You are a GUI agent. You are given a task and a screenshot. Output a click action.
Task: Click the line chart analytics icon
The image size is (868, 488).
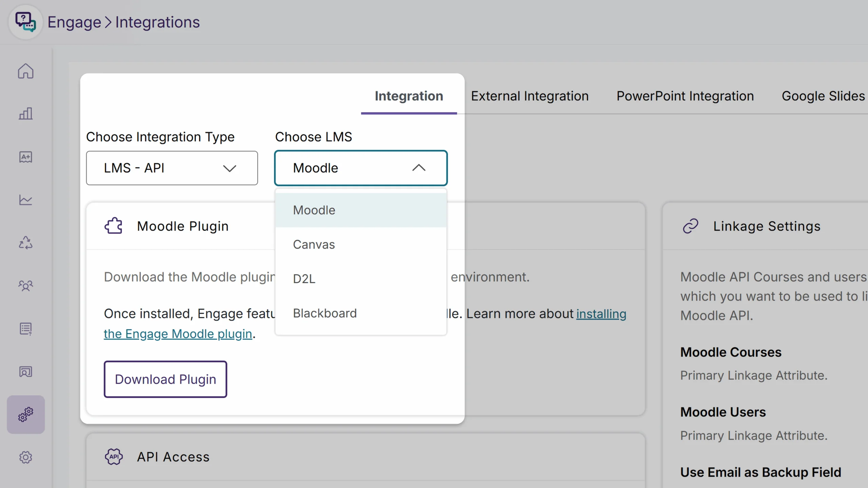pyautogui.click(x=25, y=200)
